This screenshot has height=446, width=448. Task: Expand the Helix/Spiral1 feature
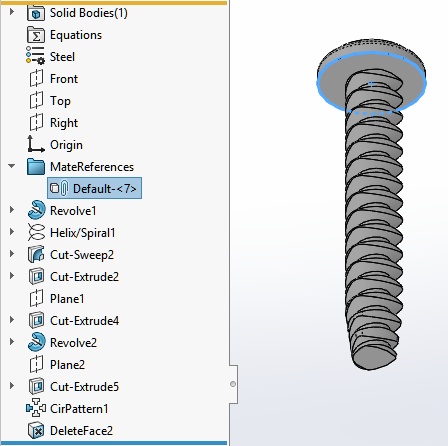point(12,232)
